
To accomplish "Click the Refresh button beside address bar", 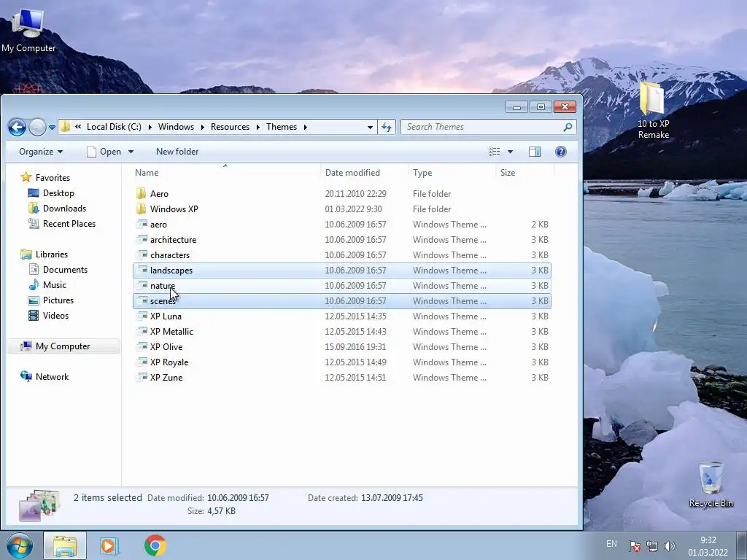I will pos(387,127).
